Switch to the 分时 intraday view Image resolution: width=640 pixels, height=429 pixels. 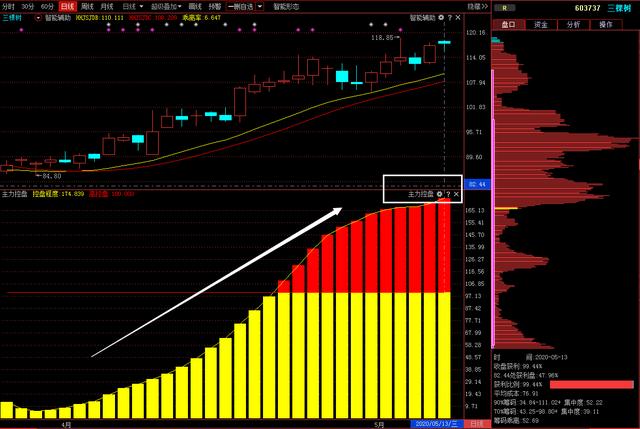click(x=8, y=7)
